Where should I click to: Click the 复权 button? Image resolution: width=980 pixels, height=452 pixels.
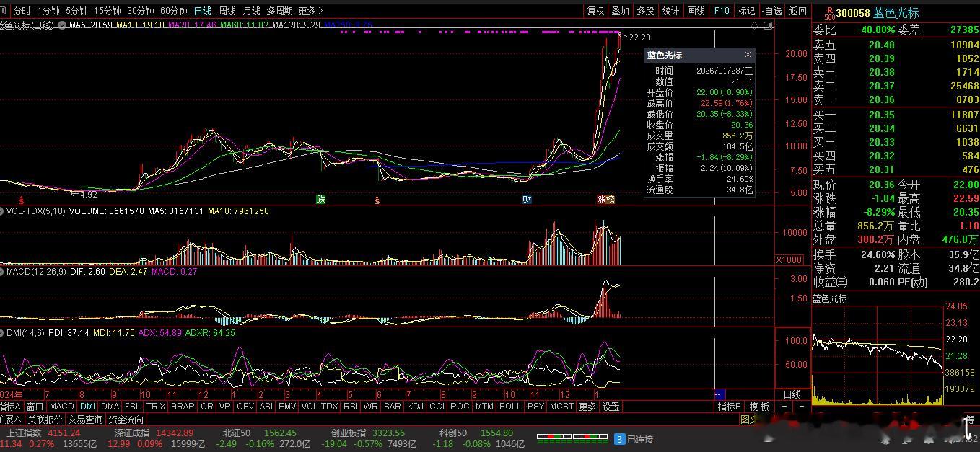[595, 11]
